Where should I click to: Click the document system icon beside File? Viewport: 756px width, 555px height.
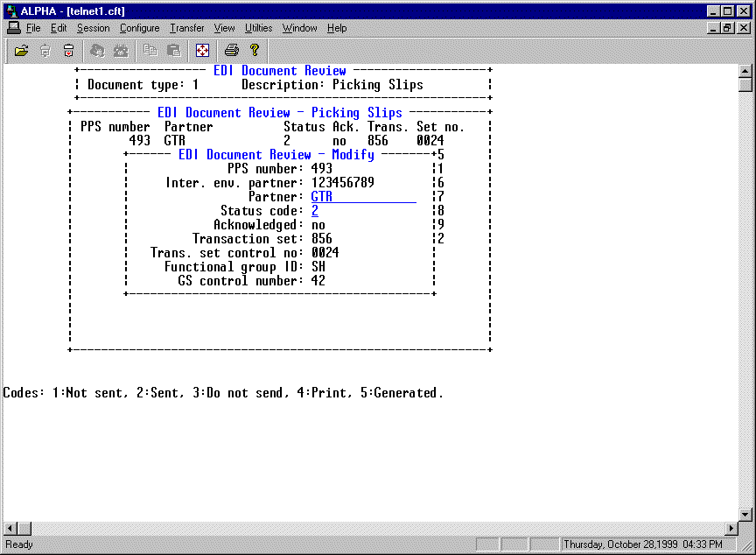(13, 28)
